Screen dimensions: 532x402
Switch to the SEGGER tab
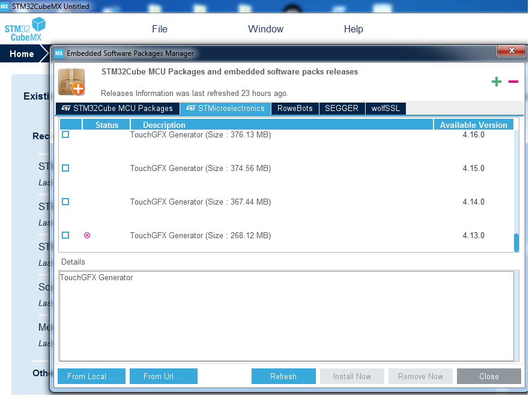tap(342, 109)
